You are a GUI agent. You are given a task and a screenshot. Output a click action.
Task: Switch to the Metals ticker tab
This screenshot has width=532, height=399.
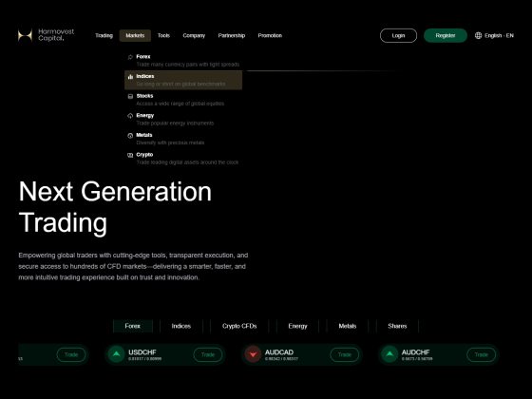tap(348, 326)
